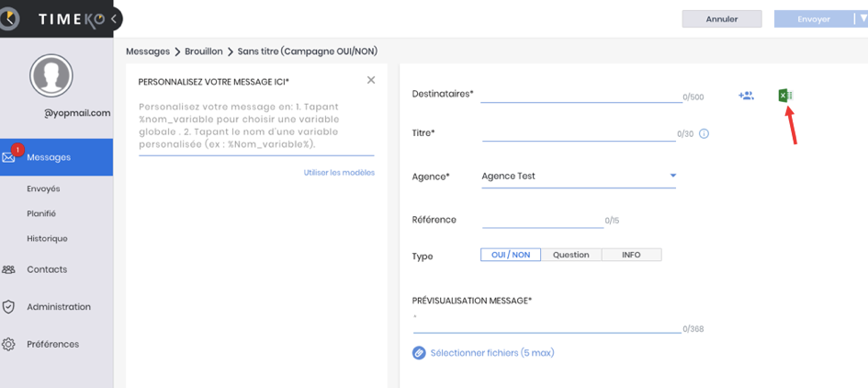This screenshot has height=388, width=868.
Task: Go to Brouillon breadcrumb
Action: tap(204, 51)
